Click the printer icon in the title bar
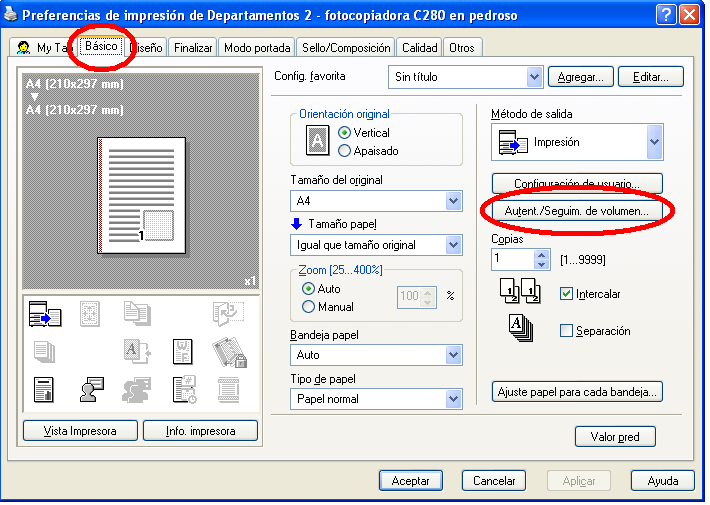710x505 pixels. (x=10, y=14)
